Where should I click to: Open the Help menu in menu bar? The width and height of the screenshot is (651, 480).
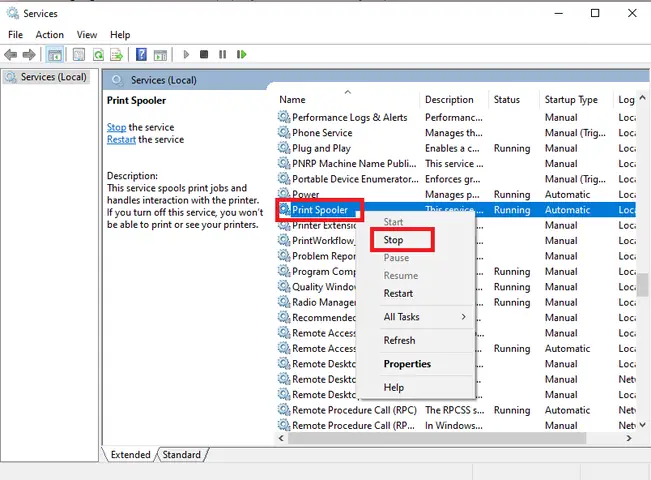pyautogui.click(x=120, y=34)
